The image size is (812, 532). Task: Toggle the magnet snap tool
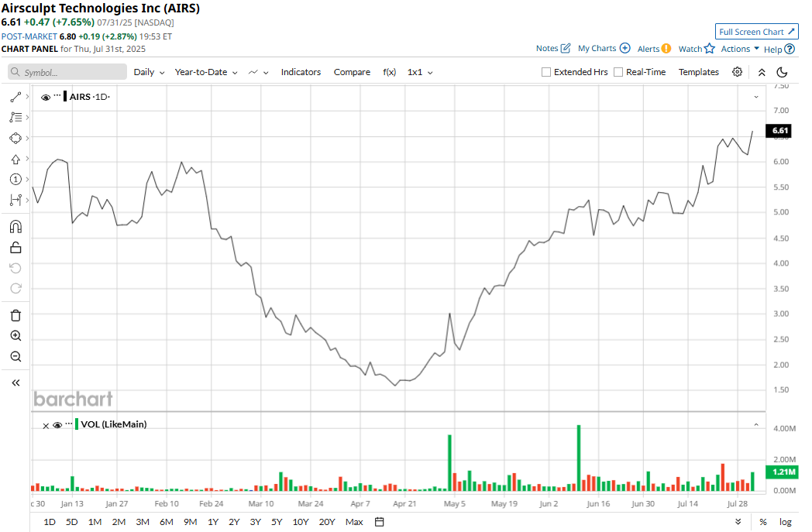tap(15, 227)
